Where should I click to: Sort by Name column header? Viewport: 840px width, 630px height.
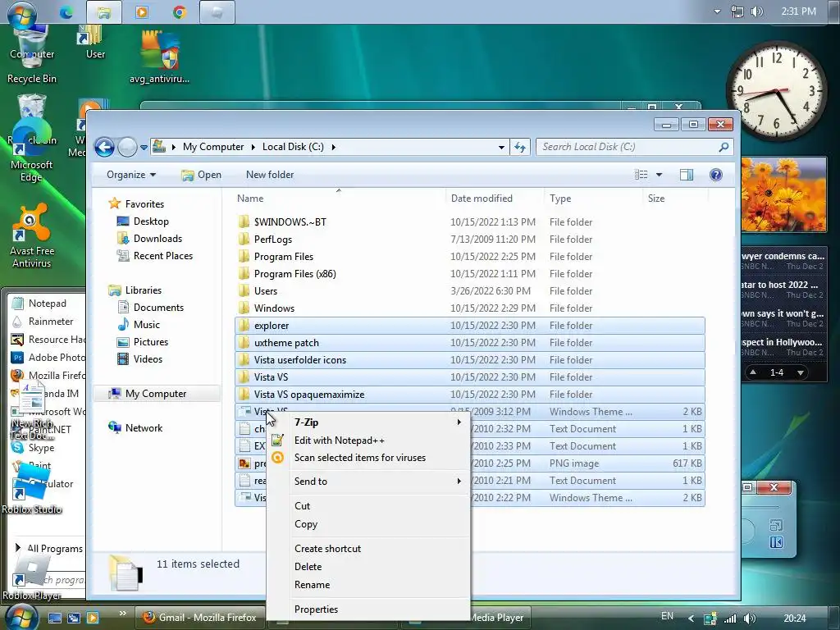point(250,199)
